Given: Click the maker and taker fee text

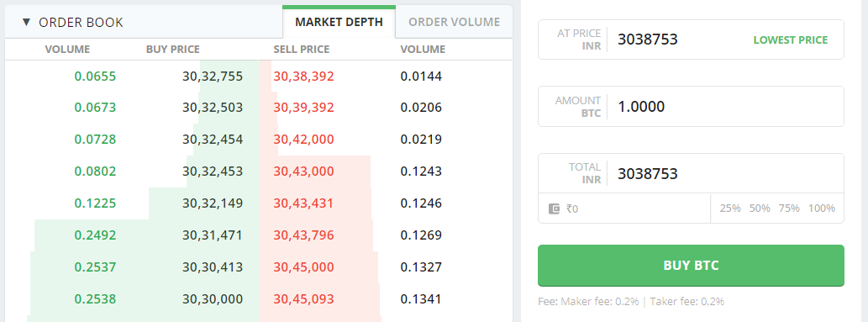Looking at the screenshot, I should coord(631,302).
